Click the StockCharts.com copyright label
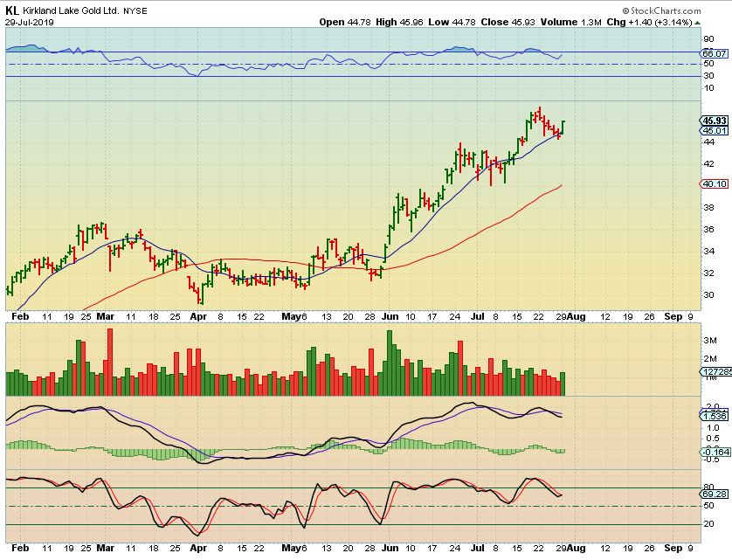 (661, 10)
